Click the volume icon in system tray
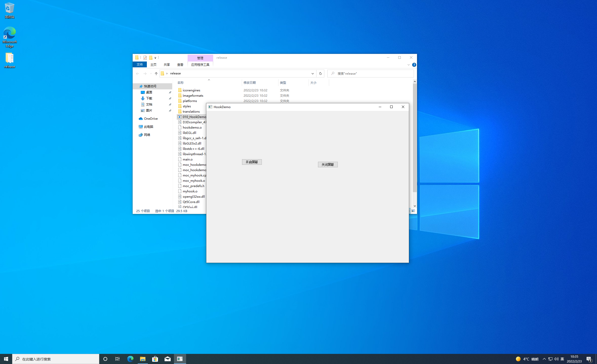This screenshot has width=597, height=364. pyautogui.click(x=556, y=359)
